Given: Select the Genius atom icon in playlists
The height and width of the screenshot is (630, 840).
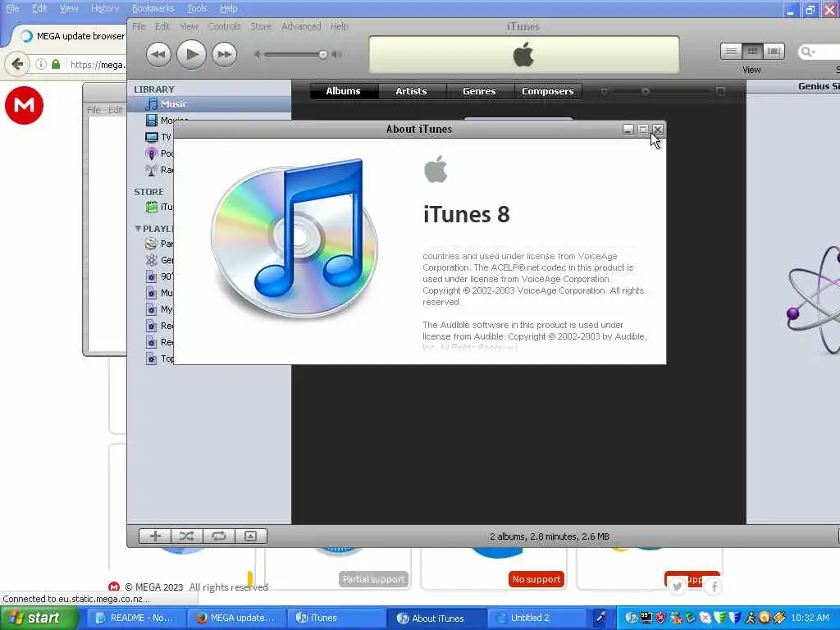Looking at the screenshot, I should tap(152, 260).
